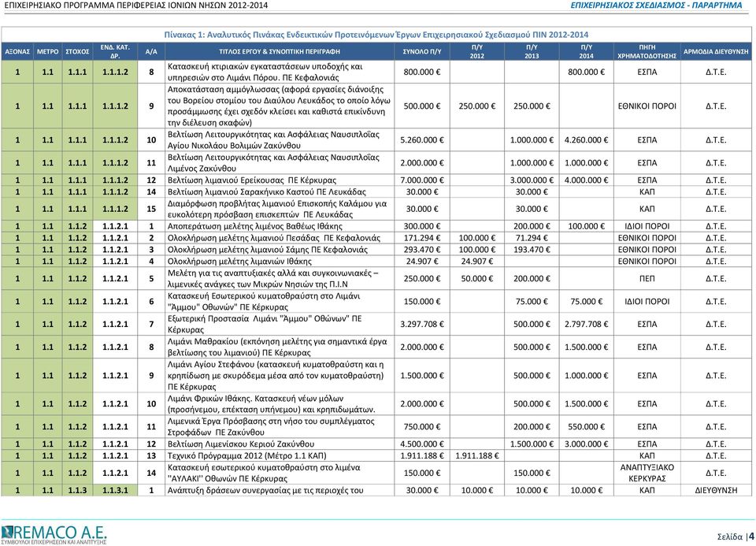Click the '750.000 €' total cell

tap(422, 427)
